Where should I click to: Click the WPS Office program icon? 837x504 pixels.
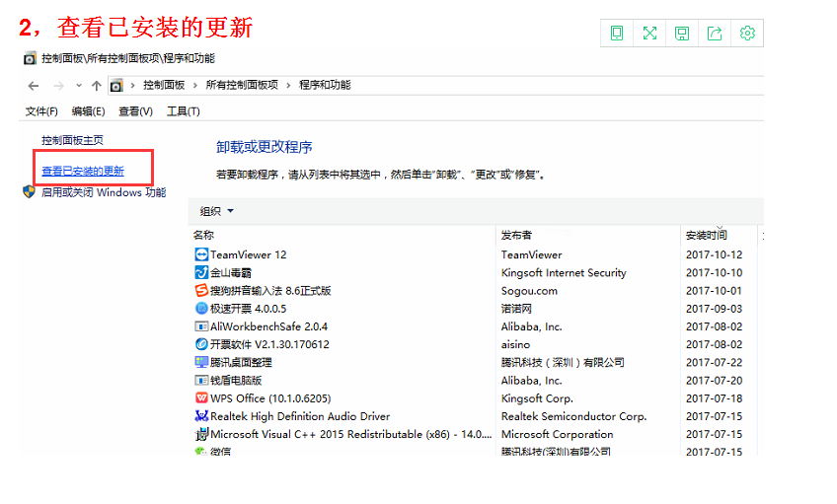[202, 398]
